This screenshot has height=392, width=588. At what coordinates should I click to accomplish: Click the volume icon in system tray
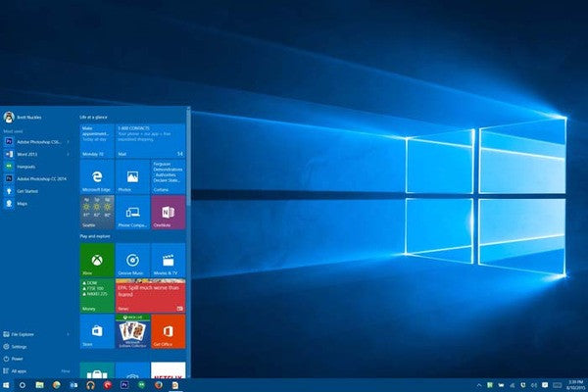click(x=534, y=385)
